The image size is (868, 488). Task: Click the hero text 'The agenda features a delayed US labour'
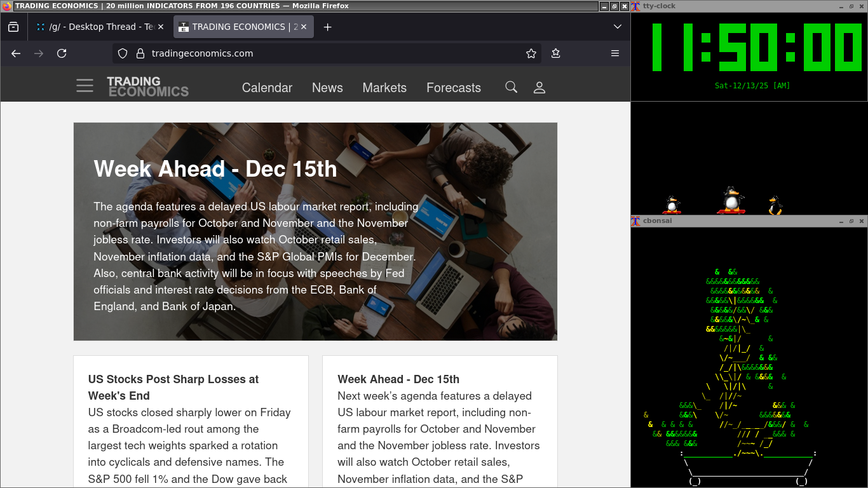point(256,207)
